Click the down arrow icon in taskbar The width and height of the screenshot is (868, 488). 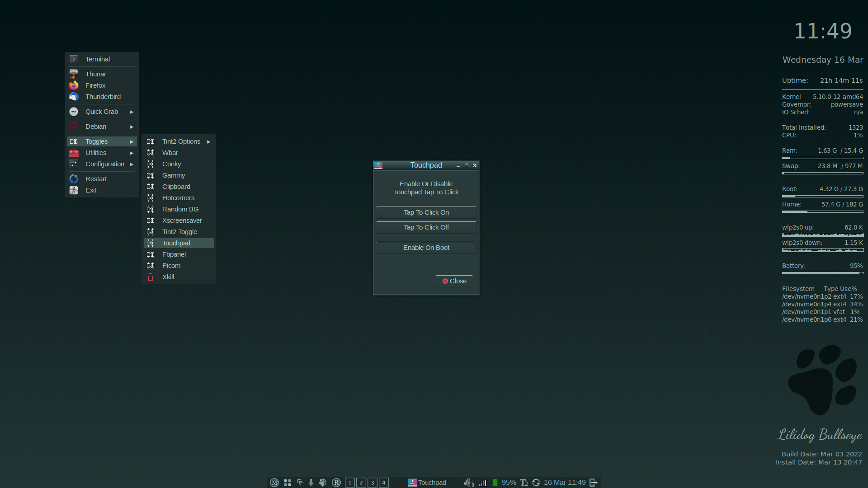pos(311,483)
